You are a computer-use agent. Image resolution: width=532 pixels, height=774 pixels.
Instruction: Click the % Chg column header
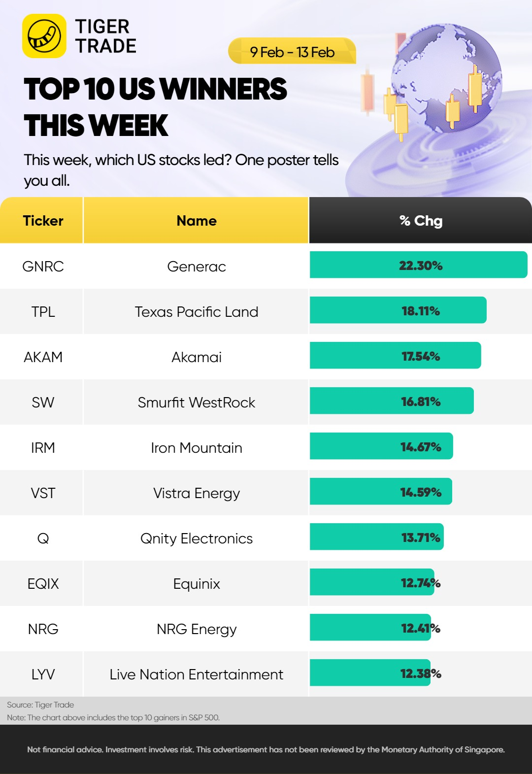click(421, 221)
